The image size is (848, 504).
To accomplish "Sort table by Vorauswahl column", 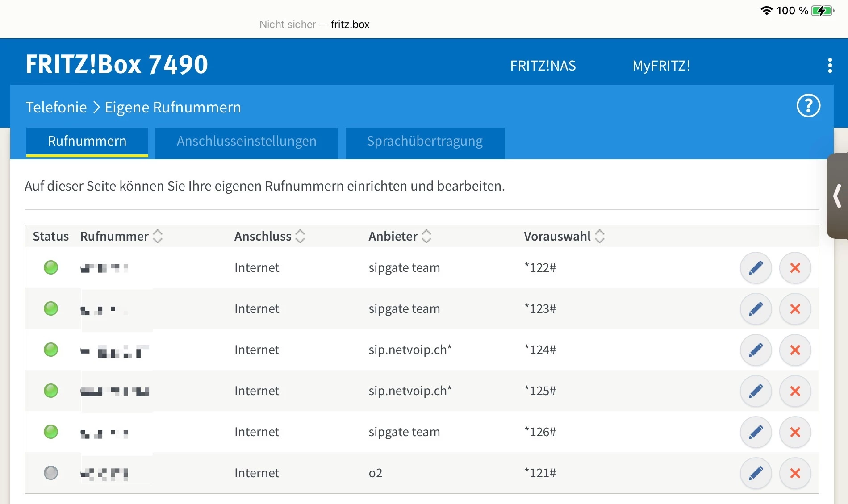I will tap(600, 236).
